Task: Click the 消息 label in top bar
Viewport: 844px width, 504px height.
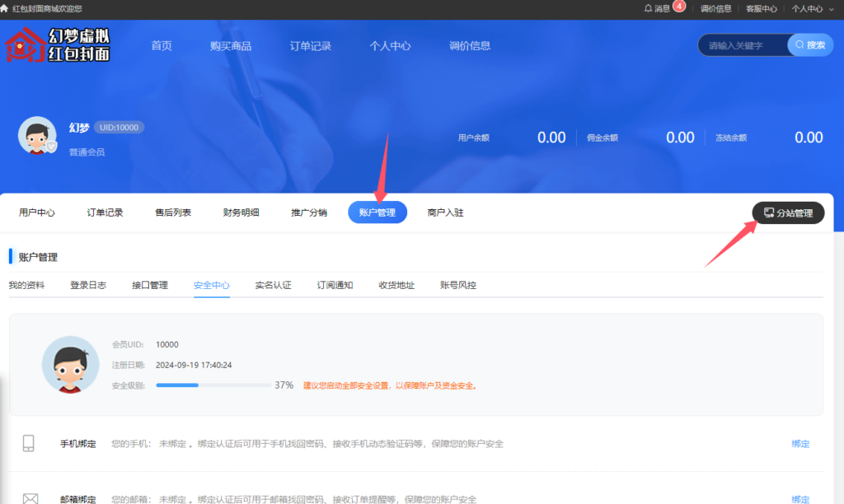Action: coord(662,8)
